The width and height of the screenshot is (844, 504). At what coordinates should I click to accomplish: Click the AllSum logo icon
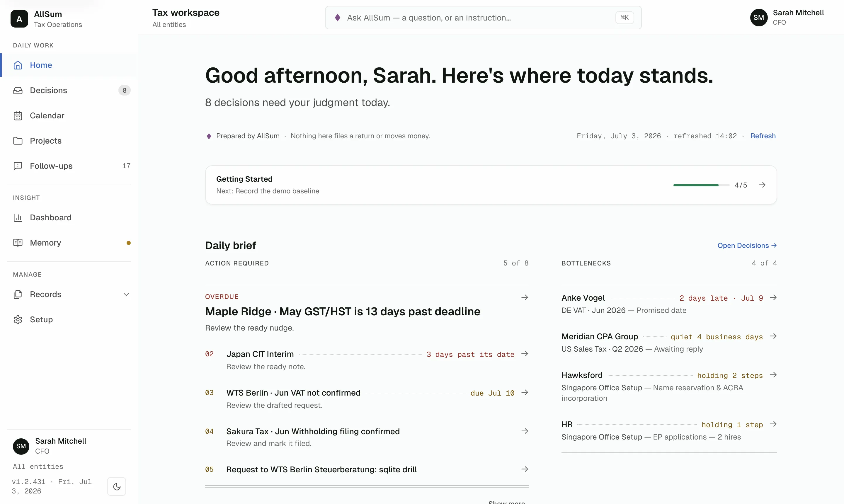(19, 19)
